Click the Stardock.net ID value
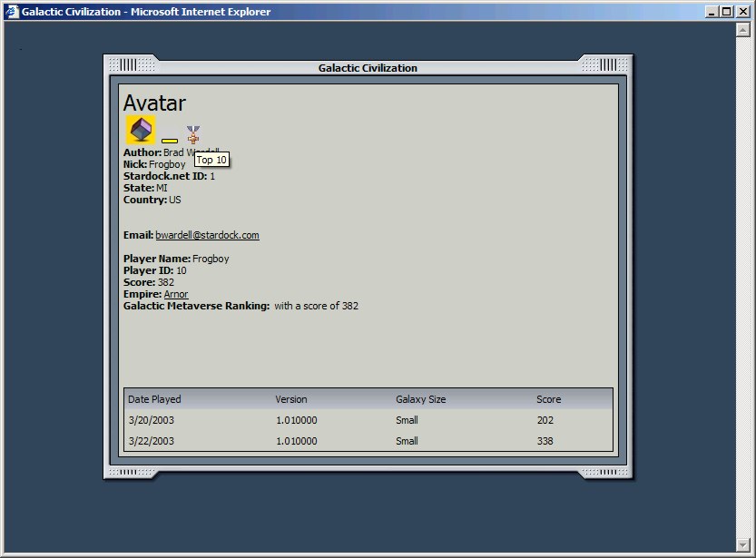 pyautogui.click(x=212, y=176)
